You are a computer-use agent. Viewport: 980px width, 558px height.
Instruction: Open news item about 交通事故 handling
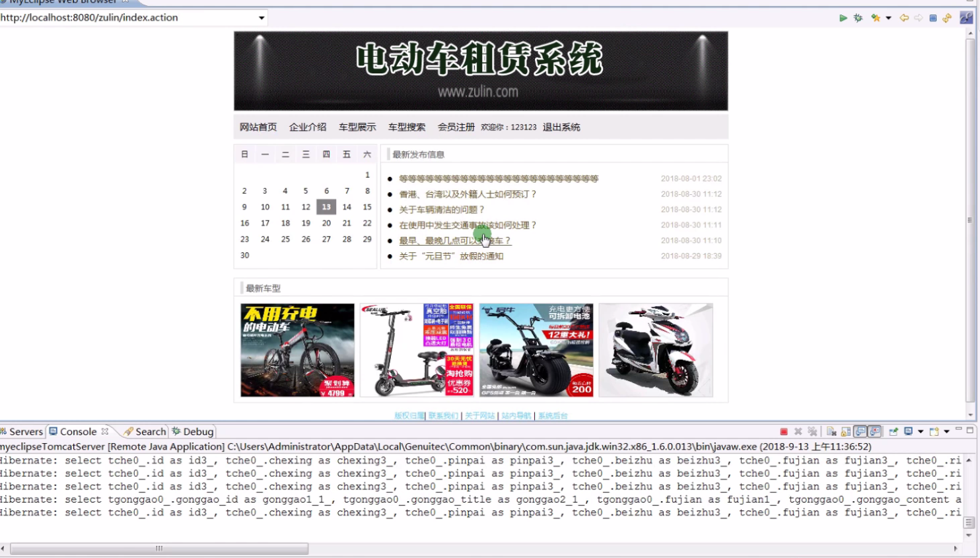[468, 225]
